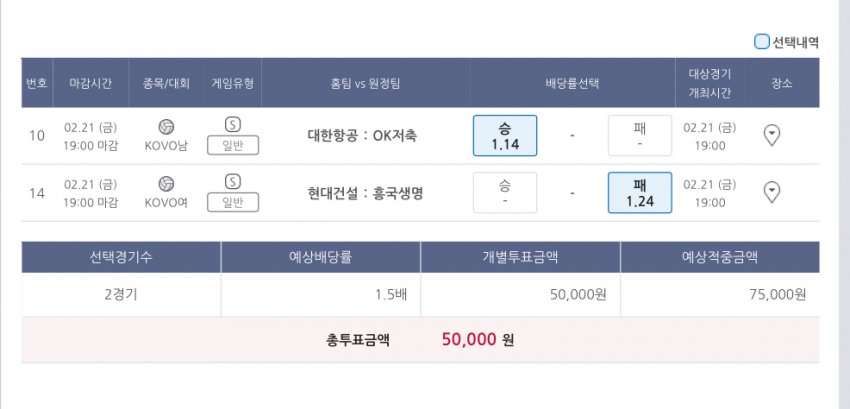The image size is (850, 409).
Task: Click volleyball icon in KOVO여 row
Action: [166, 184]
